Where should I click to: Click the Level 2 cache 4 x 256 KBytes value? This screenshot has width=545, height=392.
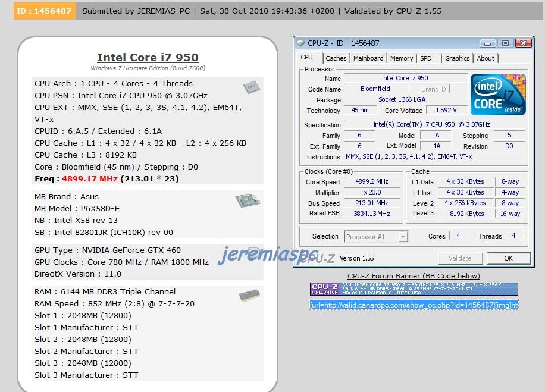coord(466,203)
